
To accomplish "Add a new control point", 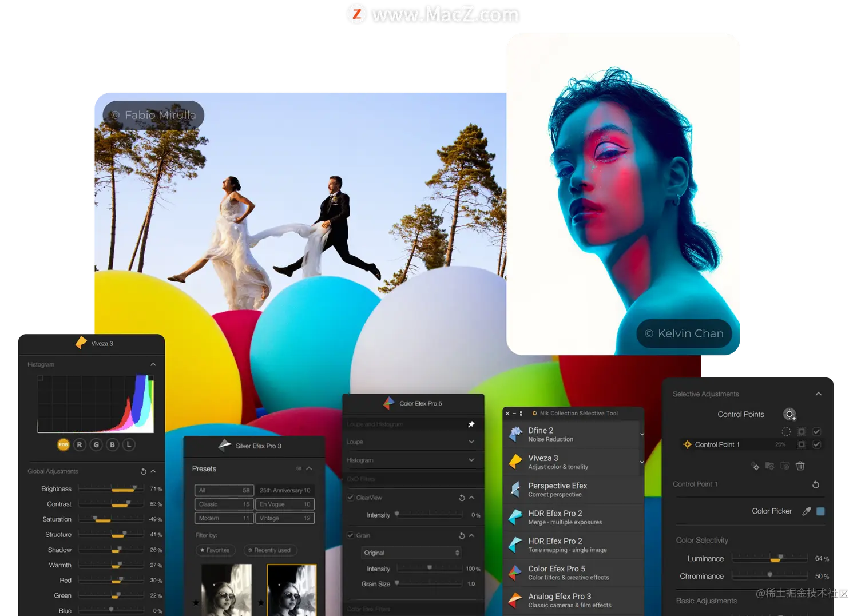I will click(790, 414).
